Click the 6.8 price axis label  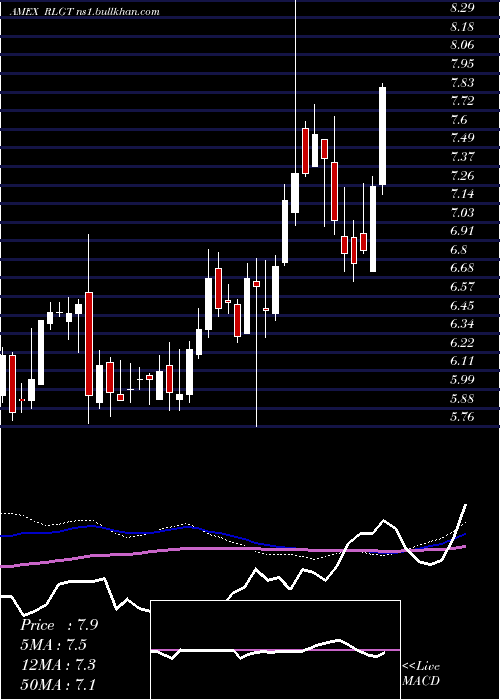click(459, 250)
